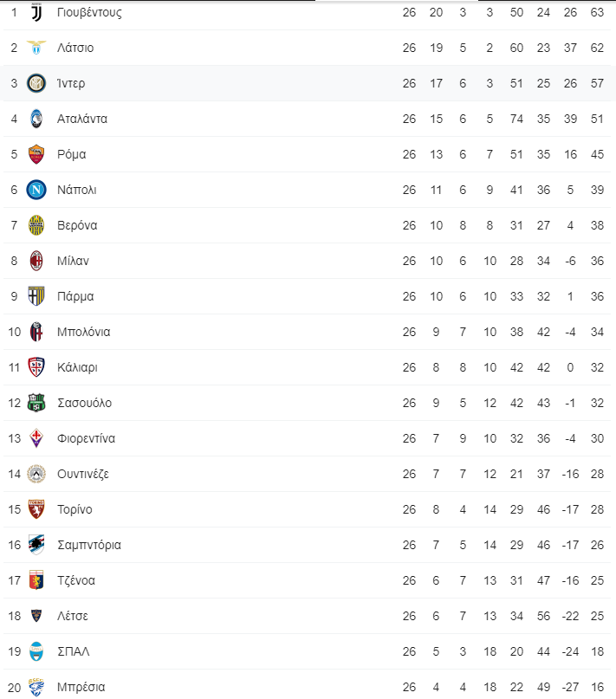Screen dimensions: 616x699
Task: Select the Λέτσε team row
Action: (x=308, y=616)
